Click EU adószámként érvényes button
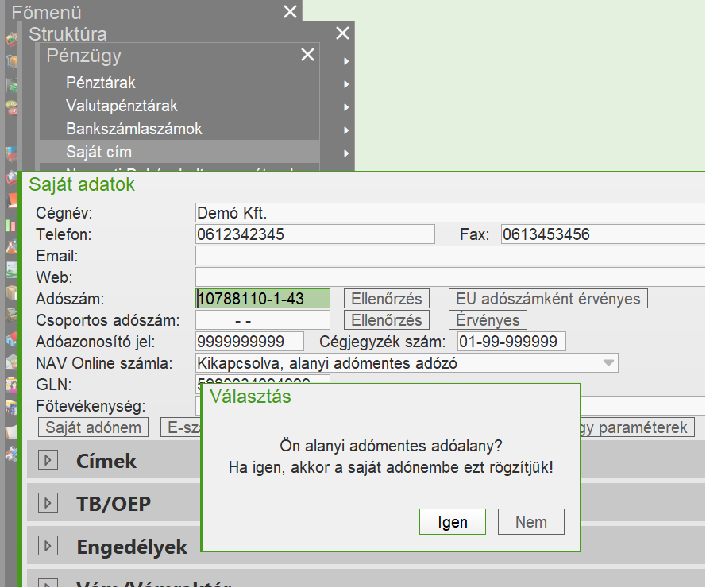 pos(548,298)
